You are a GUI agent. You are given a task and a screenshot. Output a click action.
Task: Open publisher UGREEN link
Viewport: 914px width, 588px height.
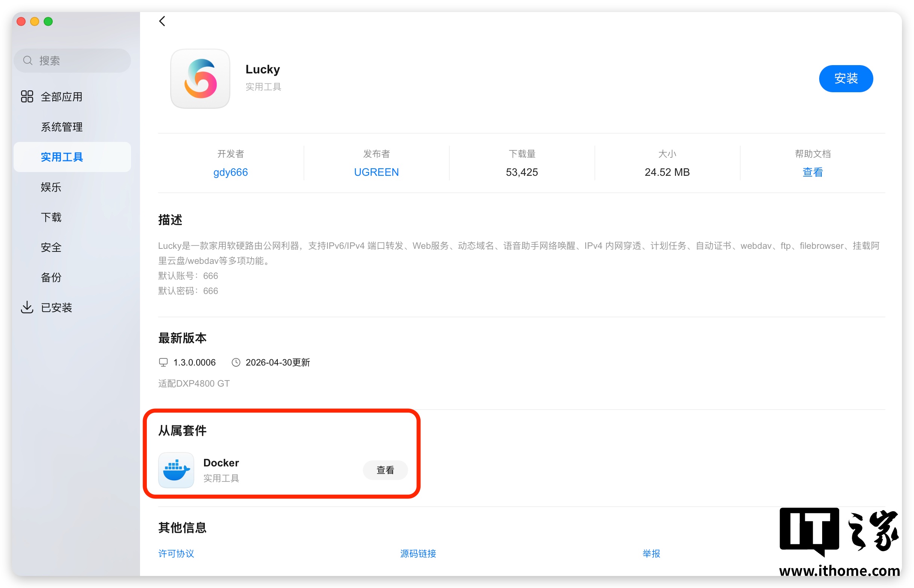pos(376,172)
